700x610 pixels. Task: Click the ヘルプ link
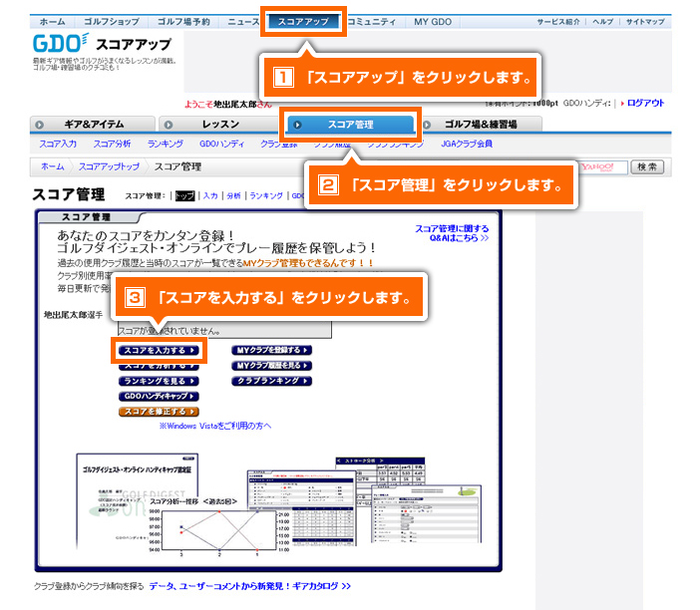[x=602, y=22]
